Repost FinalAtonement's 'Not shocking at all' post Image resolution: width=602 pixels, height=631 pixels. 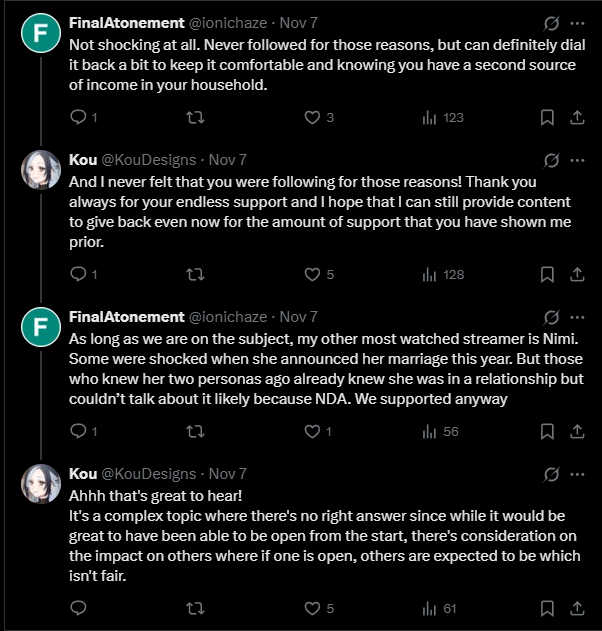point(196,118)
